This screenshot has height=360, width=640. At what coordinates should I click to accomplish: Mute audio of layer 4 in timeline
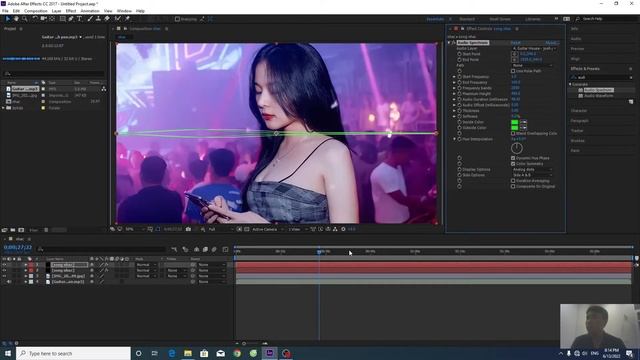(x=9, y=282)
